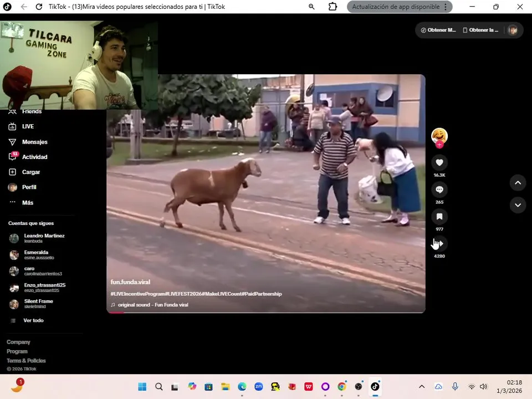532x399 pixels.
Task: Open the widgets icon with badge 1
Action: tap(17, 386)
